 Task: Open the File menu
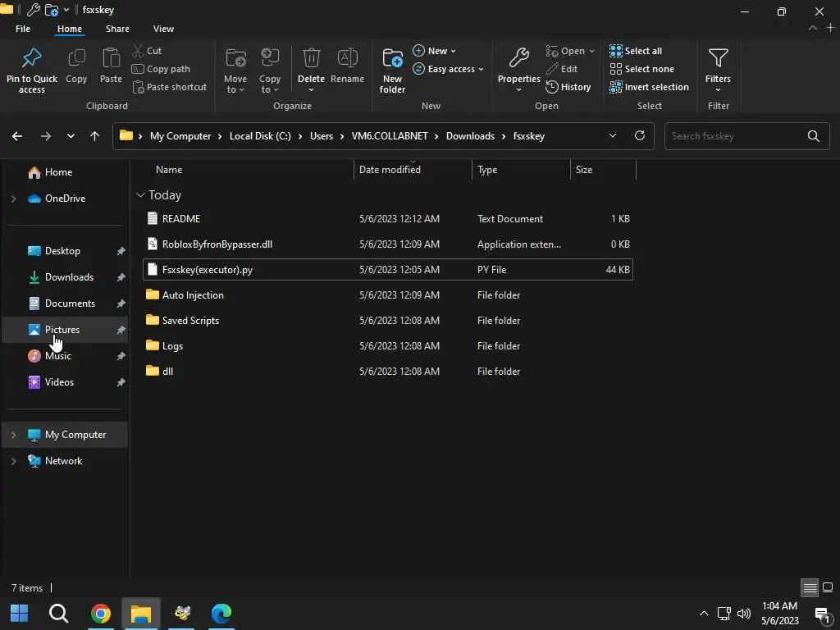23,29
